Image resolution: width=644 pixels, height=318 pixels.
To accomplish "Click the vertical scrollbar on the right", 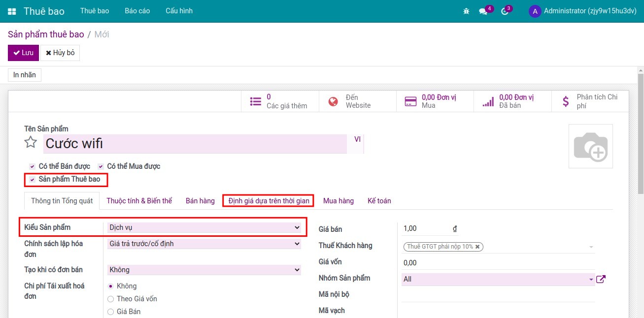I will tap(640, 133).
